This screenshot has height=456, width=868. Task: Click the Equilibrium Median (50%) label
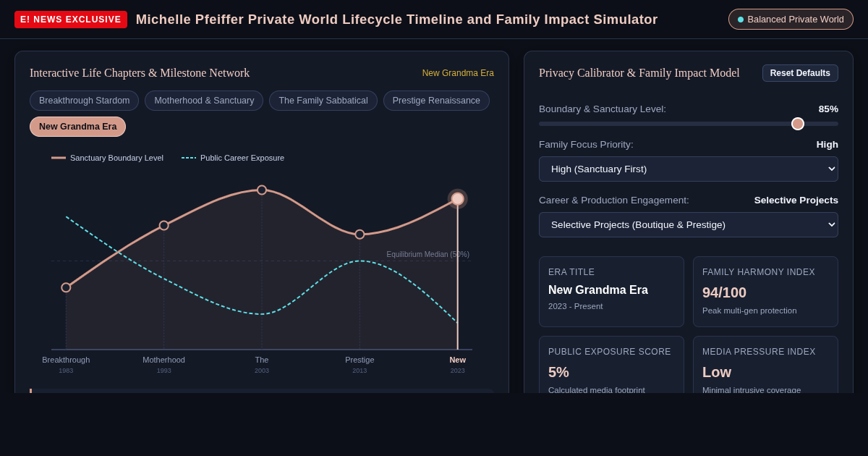tap(428, 254)
